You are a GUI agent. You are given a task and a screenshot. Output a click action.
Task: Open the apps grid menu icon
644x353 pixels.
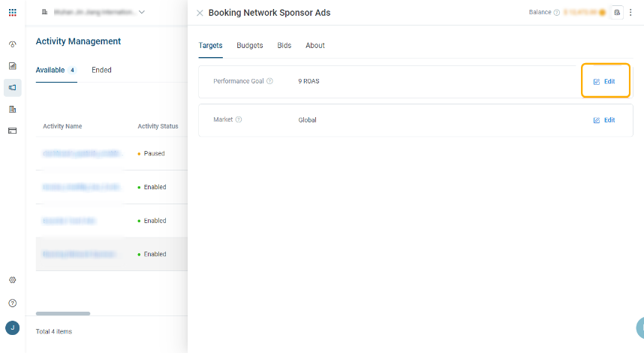[12, 12]
